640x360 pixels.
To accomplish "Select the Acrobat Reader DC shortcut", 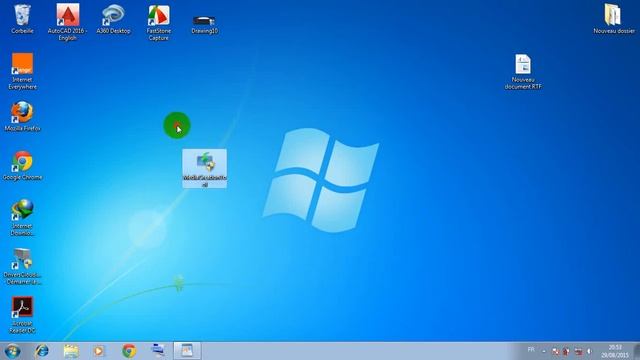I will (22, 315).
